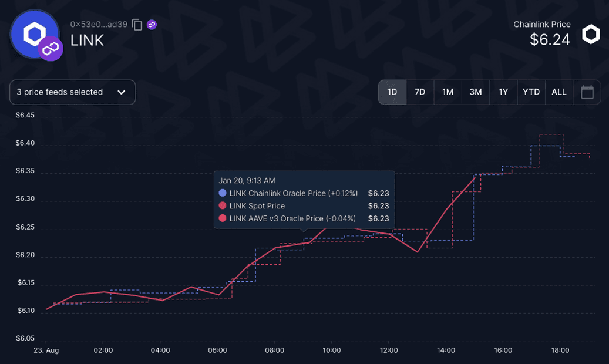Click the 08:00 x-axis time label
The height and width of the screenshot is (364, 609).
tap(275, 350)
